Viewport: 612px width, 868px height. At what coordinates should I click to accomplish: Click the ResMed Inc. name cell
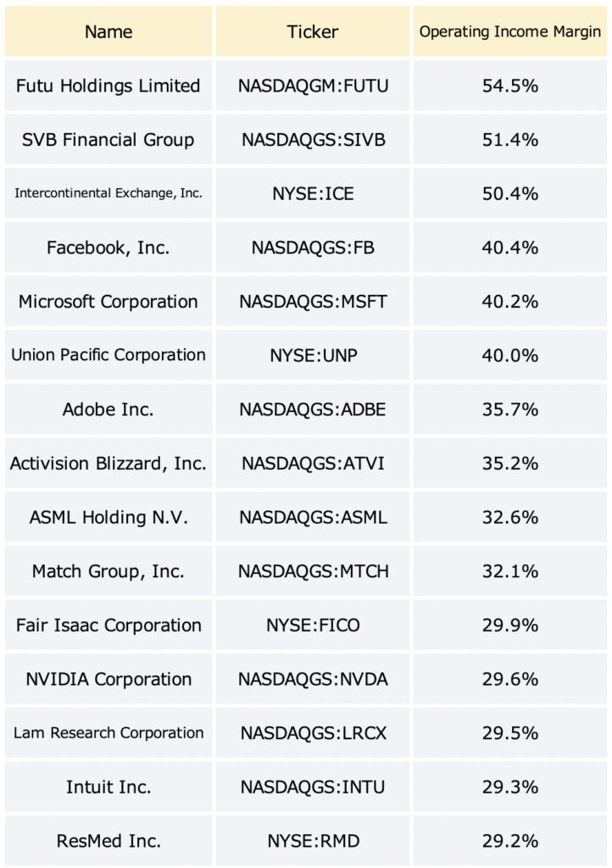click(x=108, y=840)
